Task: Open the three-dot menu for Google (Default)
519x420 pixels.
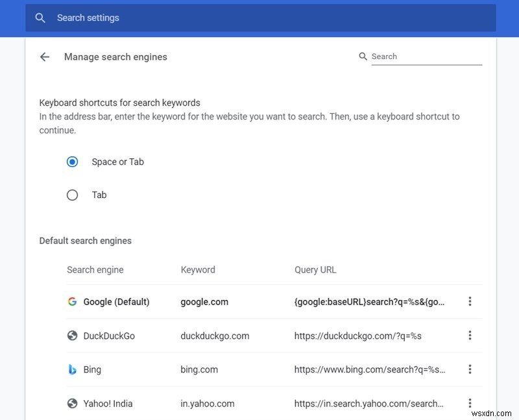Action: (470, 301)
